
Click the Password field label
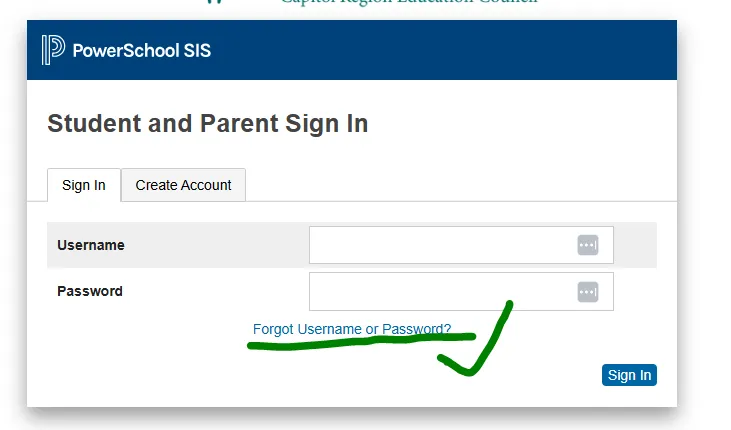click(x=90, y=292)
